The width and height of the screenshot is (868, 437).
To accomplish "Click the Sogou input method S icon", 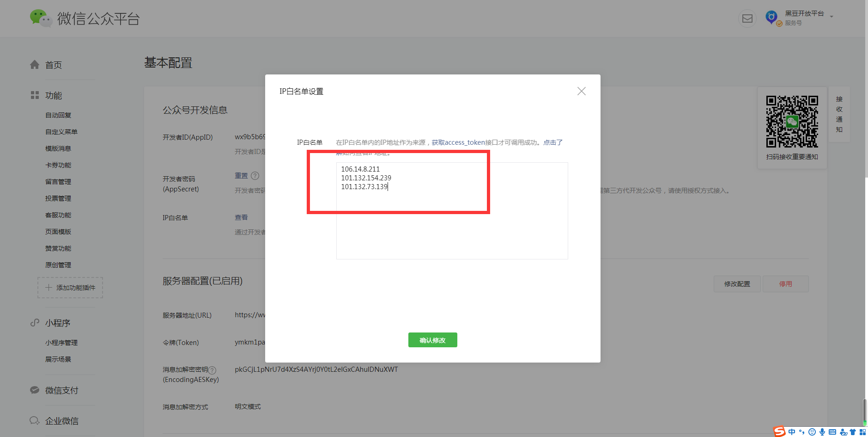I will coord(779,431).
